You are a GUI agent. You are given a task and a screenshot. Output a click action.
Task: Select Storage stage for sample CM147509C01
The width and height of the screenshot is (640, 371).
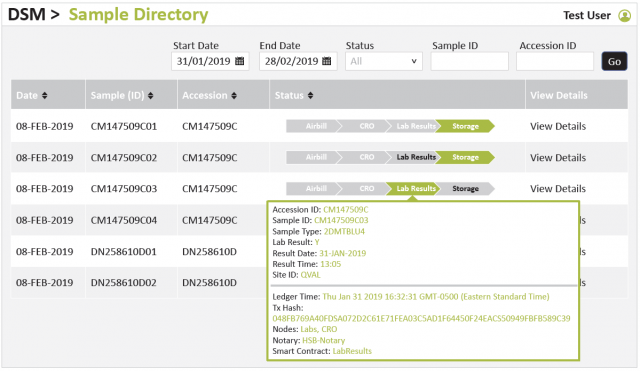pyautogui.click(x=465, y=126)
